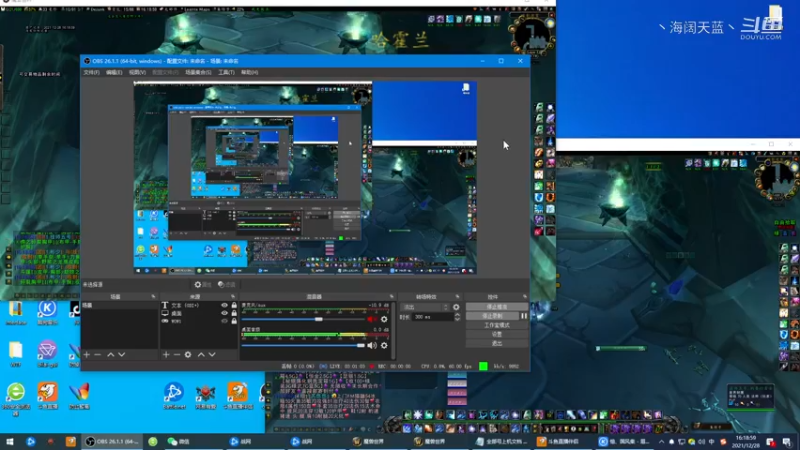Open the round K logo desktop shortcut

47,312
